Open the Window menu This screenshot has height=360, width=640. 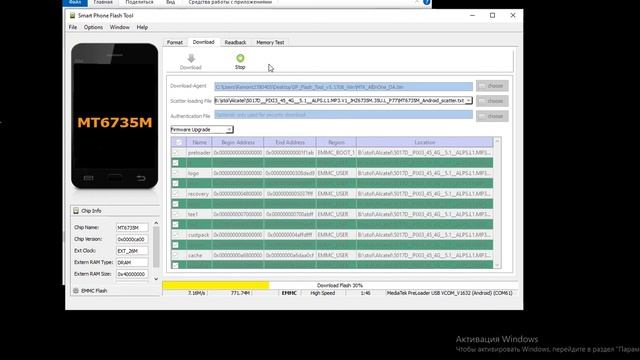120,27
